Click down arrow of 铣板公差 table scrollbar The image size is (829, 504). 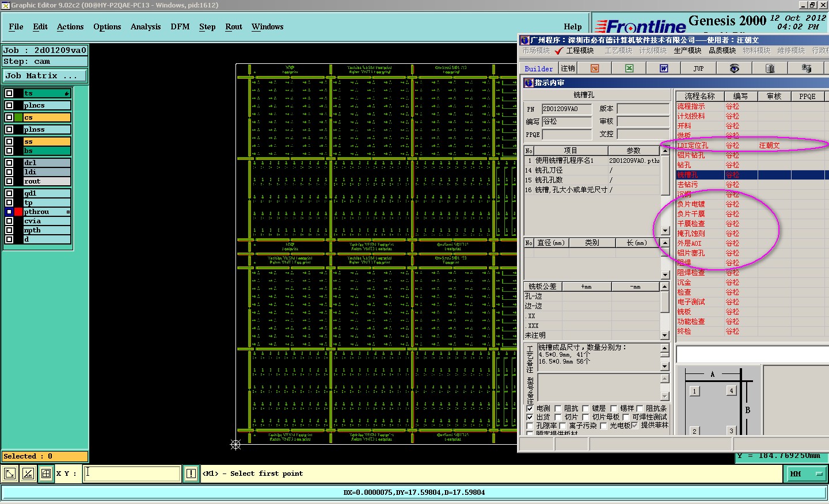tap(664, 335)
